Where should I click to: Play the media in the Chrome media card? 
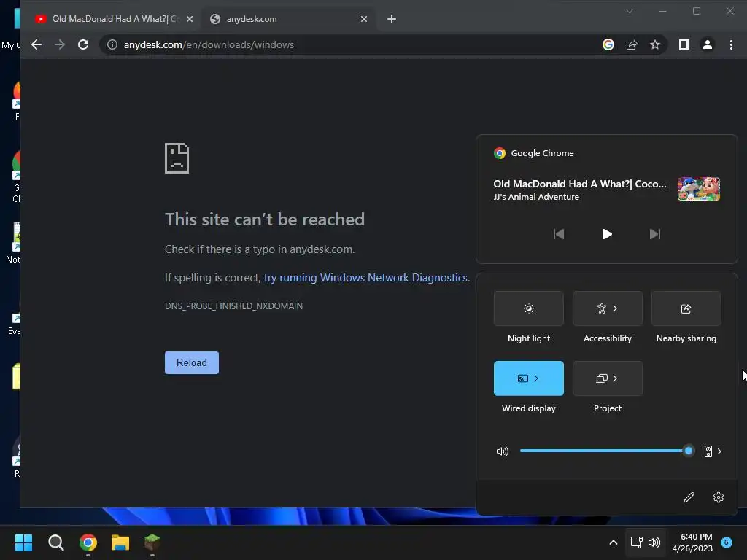click(606, 234)
